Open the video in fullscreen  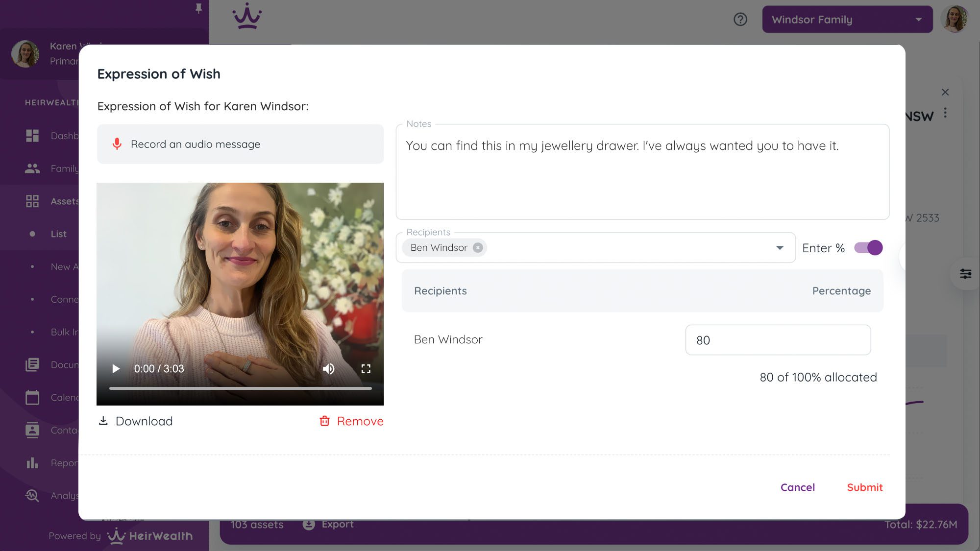coord(366,369)
